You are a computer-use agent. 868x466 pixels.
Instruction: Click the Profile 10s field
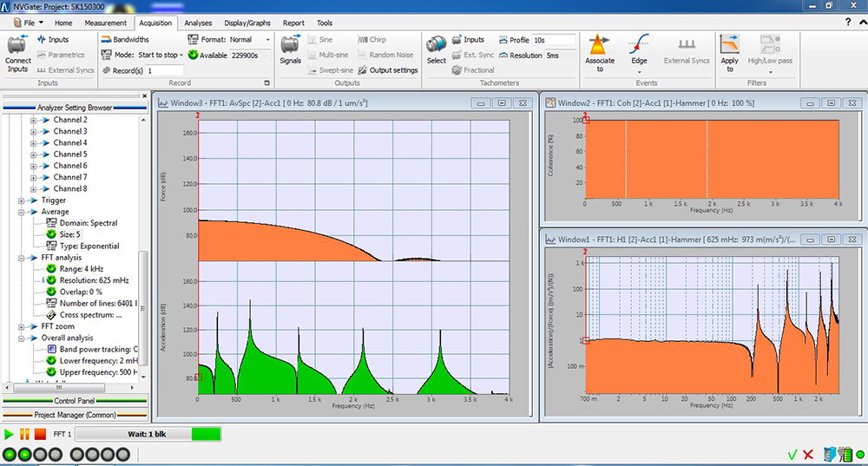coord(553,40)
